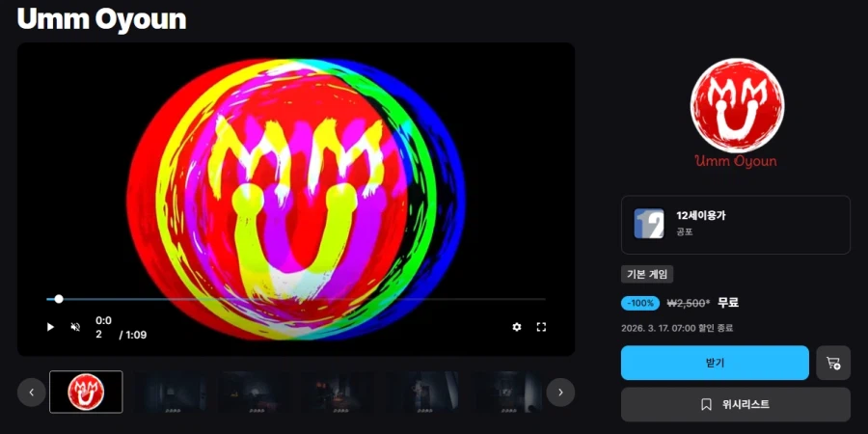Add game to cart icon
Image resolution: width=868 pixels, height=434 pixels.
[x=833, y=363]
